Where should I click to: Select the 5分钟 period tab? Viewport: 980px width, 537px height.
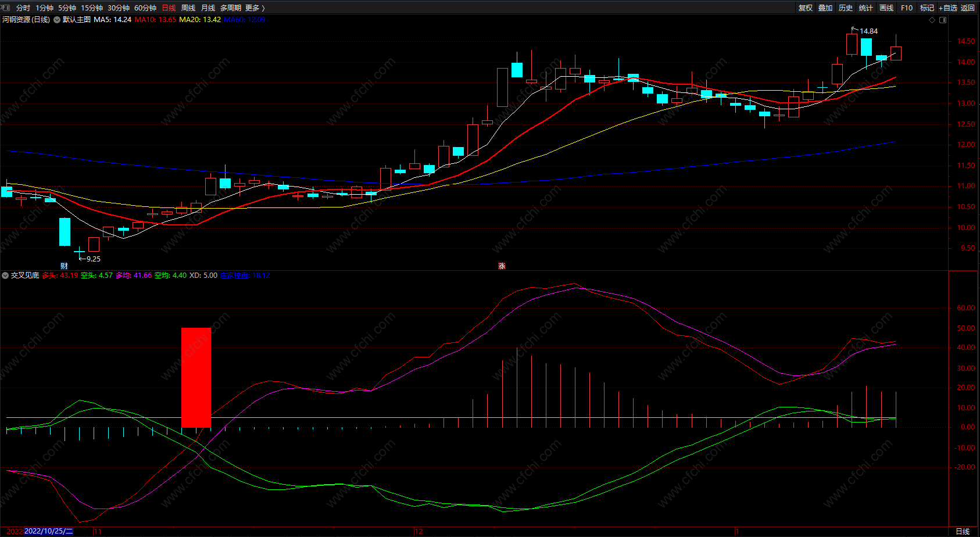67,8
